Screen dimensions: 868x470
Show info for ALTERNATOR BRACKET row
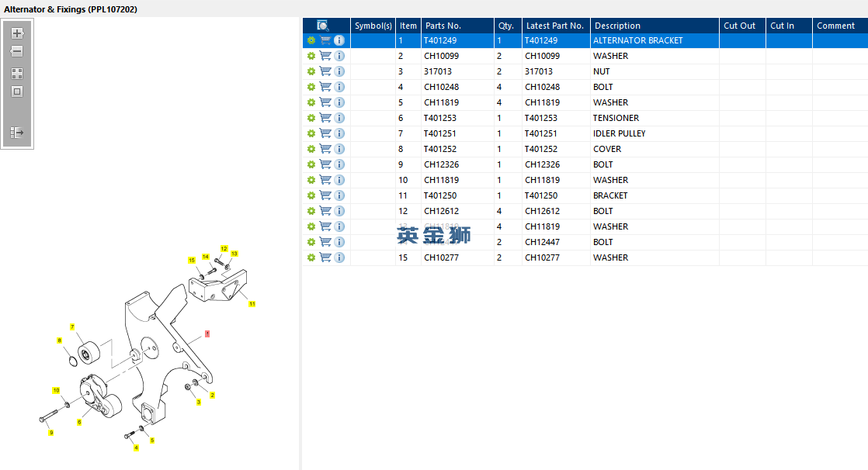pyautogui.click(x=339, y=40)
